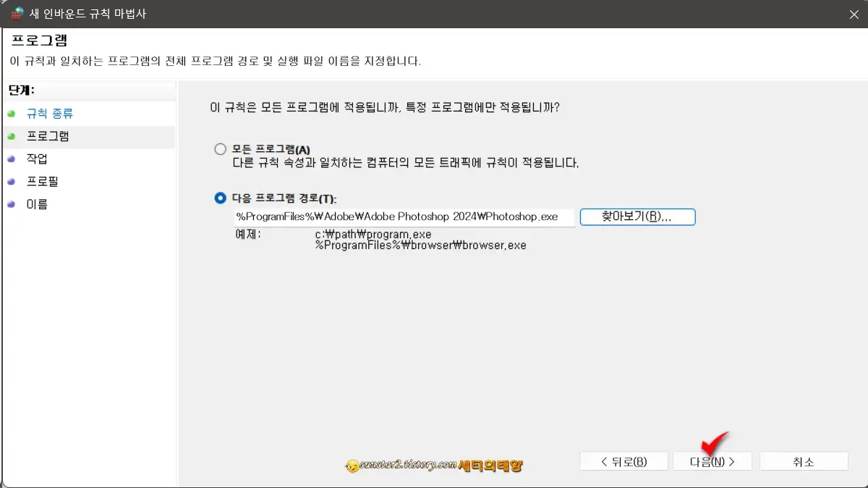Go back using the 뒤로(B) button
The height and width of the screenshot is (488, 868).
pos(624,460)
